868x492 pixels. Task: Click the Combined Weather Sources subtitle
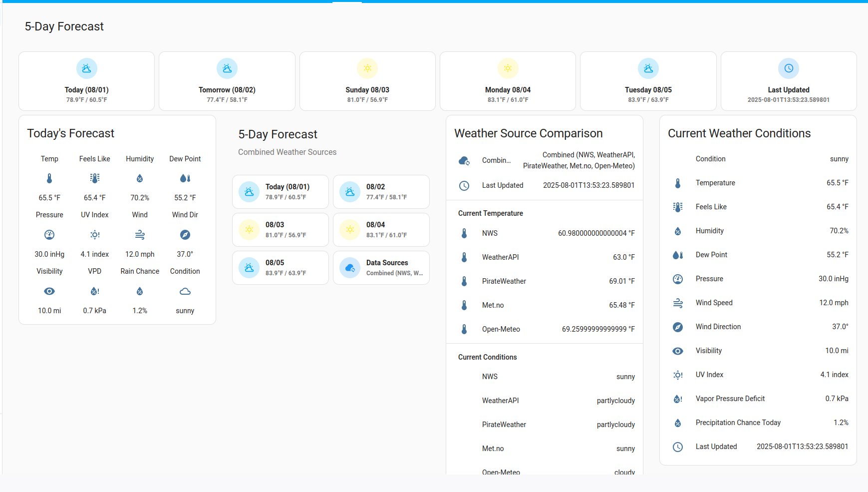[288, 152]
